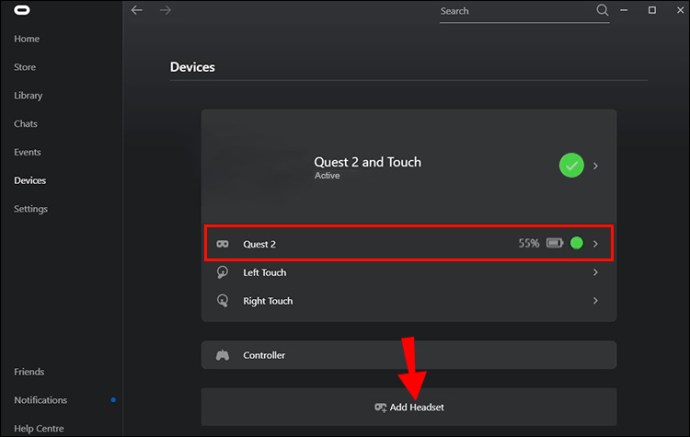Click the Quest 2 headset icon
Image resolution: width=690 pixels, height=437 pixels.
coord(223,243)
